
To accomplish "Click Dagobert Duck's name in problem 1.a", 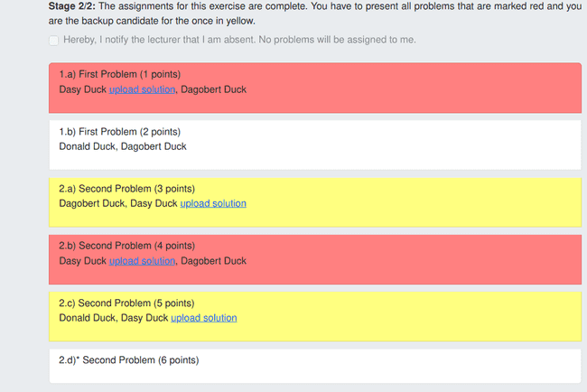I will coord(213,89).
